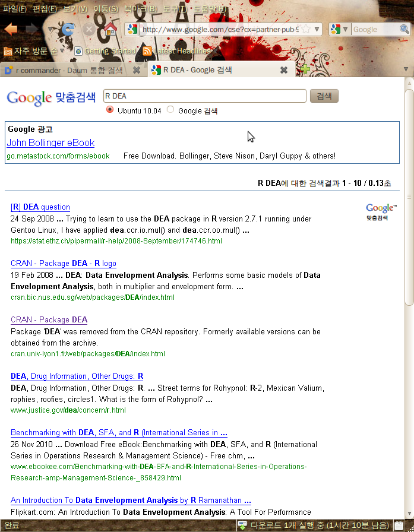Open the history dropdown next to the navigation arrows
The width and height of the screenshot is (414, 532).
50,30
